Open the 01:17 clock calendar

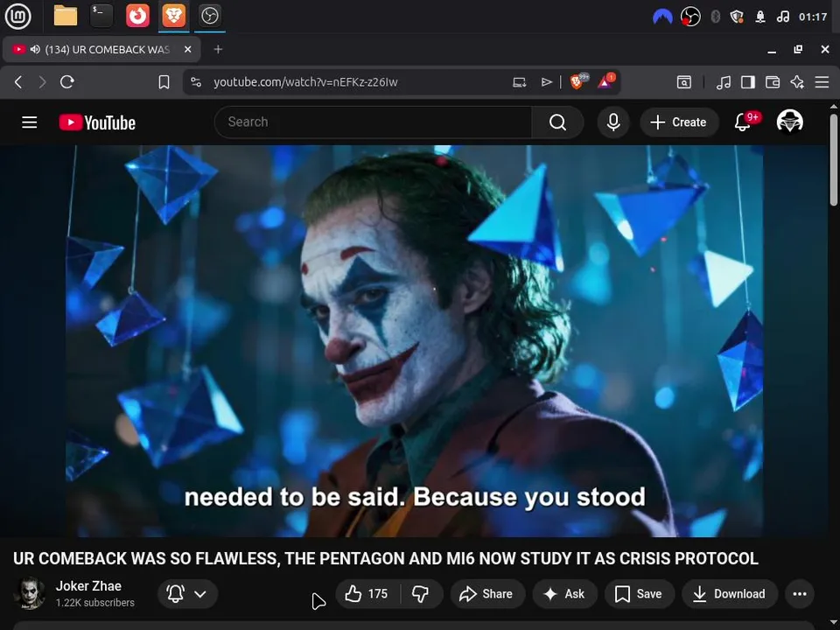tap(813, 17)
